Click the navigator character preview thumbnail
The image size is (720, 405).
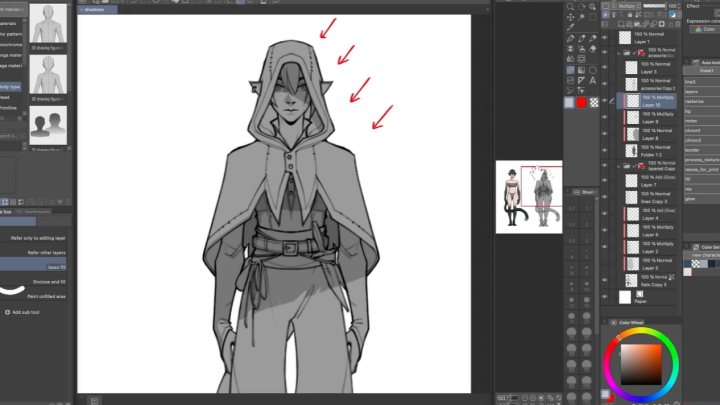pyautogui.click(x=528, y=196)
